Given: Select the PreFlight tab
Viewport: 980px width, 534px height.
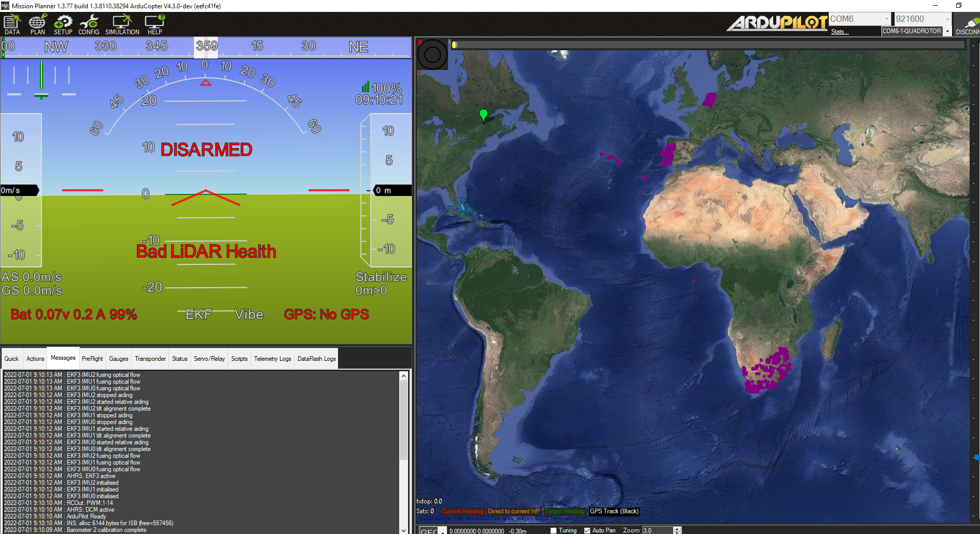Looking at the screenshot, I should tap(92, 359).
